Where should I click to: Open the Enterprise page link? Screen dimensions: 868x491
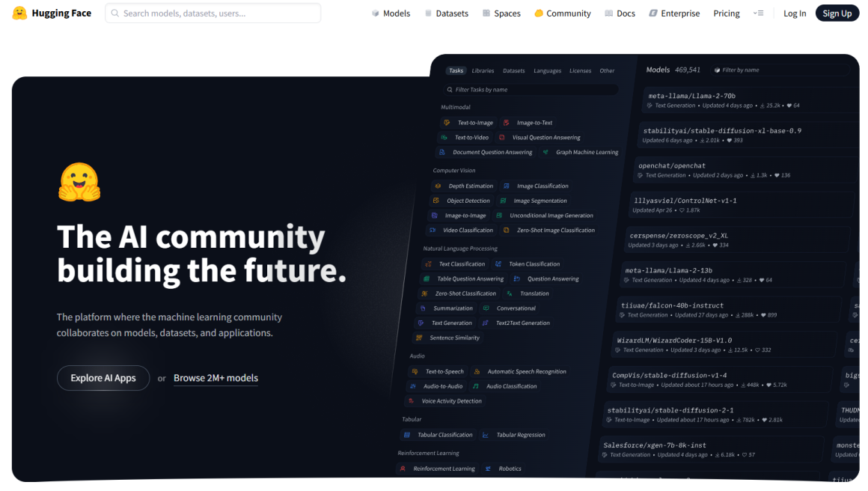[674, 13]
